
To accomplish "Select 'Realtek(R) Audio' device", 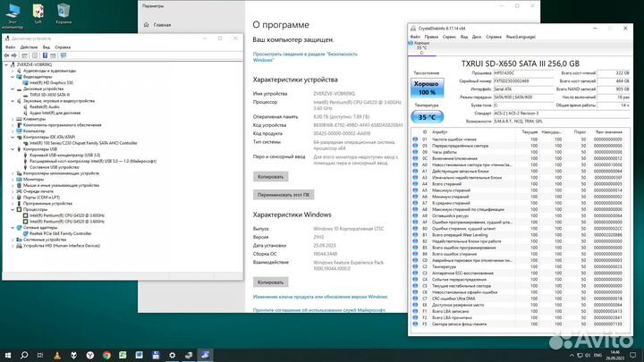I will [45, 106].
